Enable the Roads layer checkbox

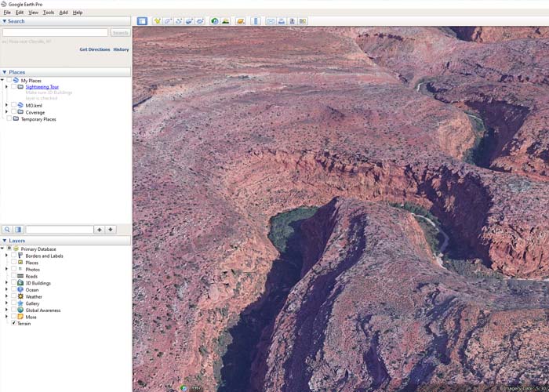pyautogui.click(x=13, y=277)
